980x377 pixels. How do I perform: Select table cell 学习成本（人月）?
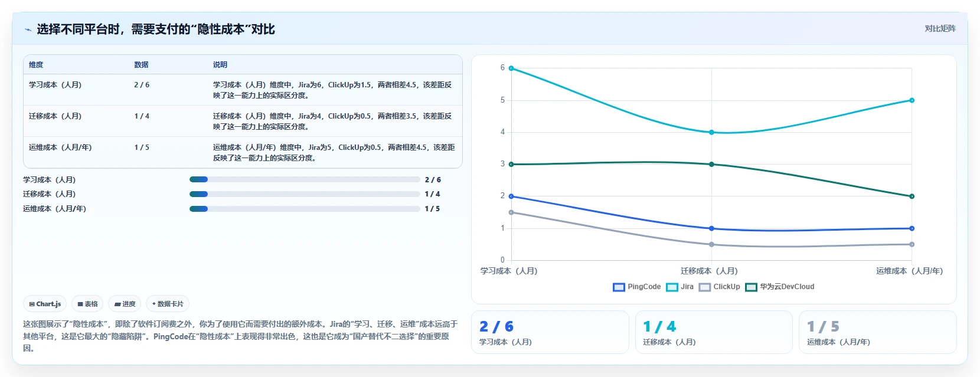click(55, 85)
